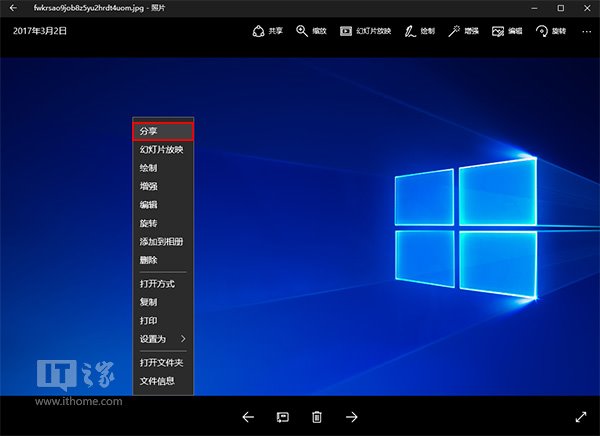This screenshot has height=436, width=600.
Task: Click the trash can icon in bottom bar
Action: (316, 417)
